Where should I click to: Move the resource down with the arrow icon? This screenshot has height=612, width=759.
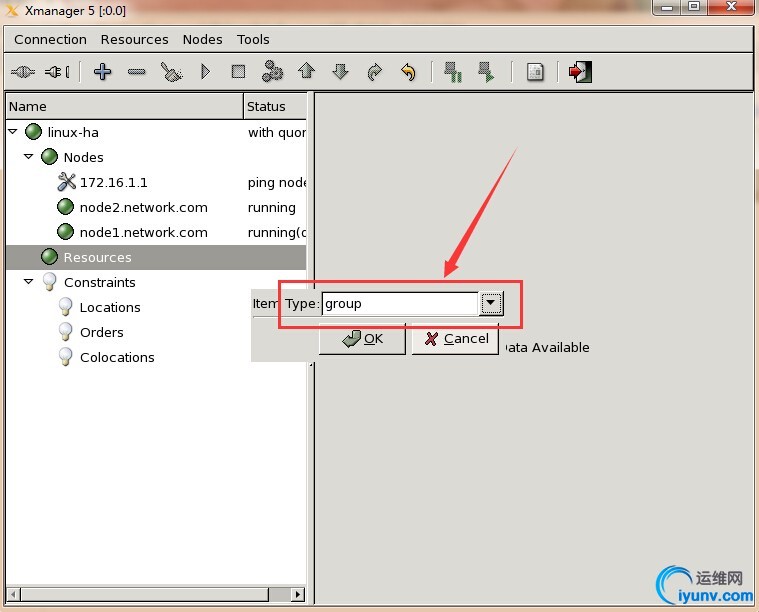point(341,72)
